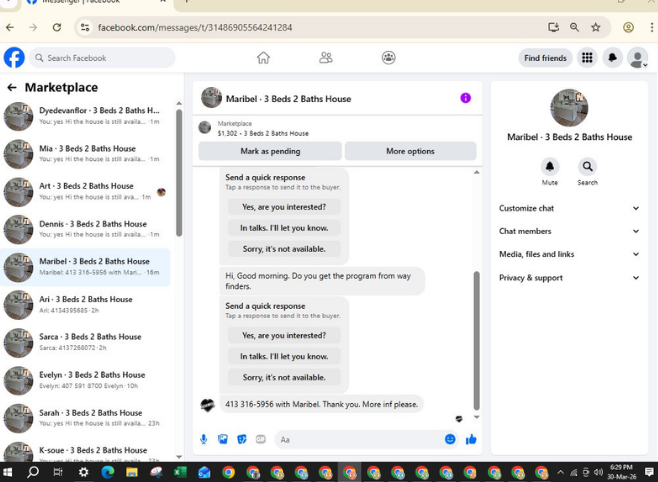658x482 pixels.
Task: Click the back arrow beside Marketplace
Action: (12, 87)
